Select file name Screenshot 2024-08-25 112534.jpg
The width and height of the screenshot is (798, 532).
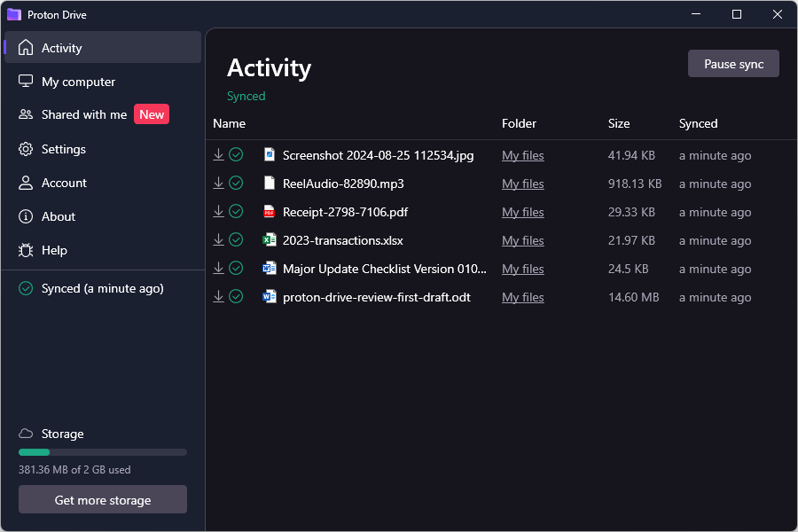tap(378, 155)
